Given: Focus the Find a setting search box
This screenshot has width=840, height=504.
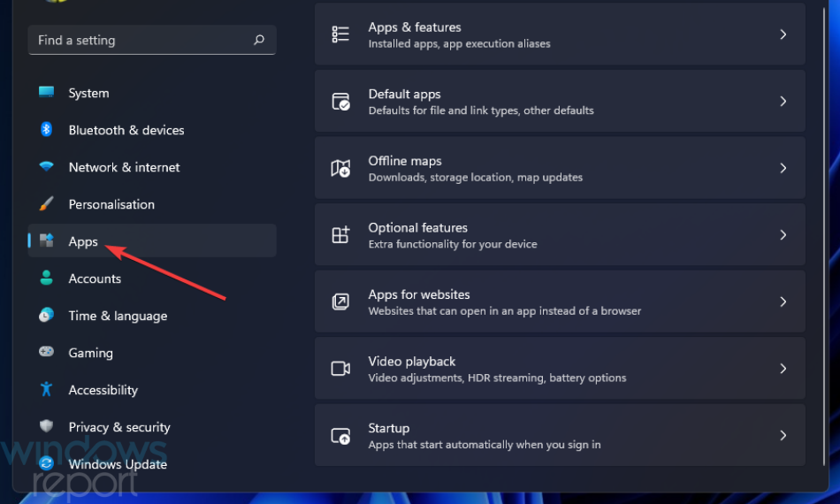Looking at the screenshot, I should [x=141, y=41].
